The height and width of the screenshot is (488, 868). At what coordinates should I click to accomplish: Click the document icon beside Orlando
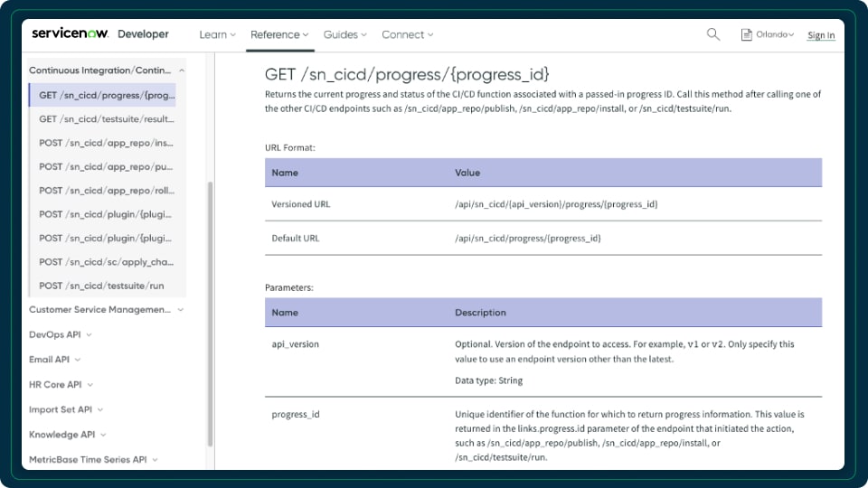746,34
